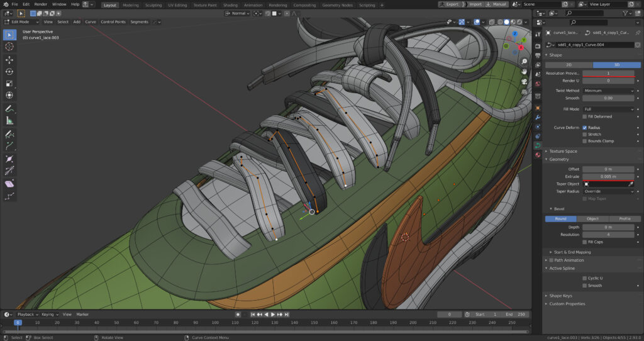This screenshot has width=644, height=341.
Task: Click the Extrude 0.005 m field
Action: (x=608, y=177)
